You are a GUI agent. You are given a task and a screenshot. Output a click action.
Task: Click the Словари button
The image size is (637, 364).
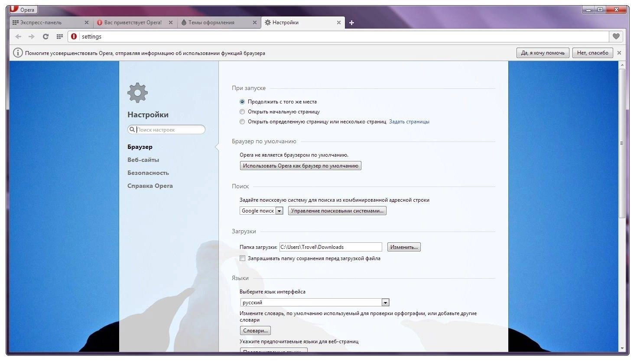click(255, 331)
